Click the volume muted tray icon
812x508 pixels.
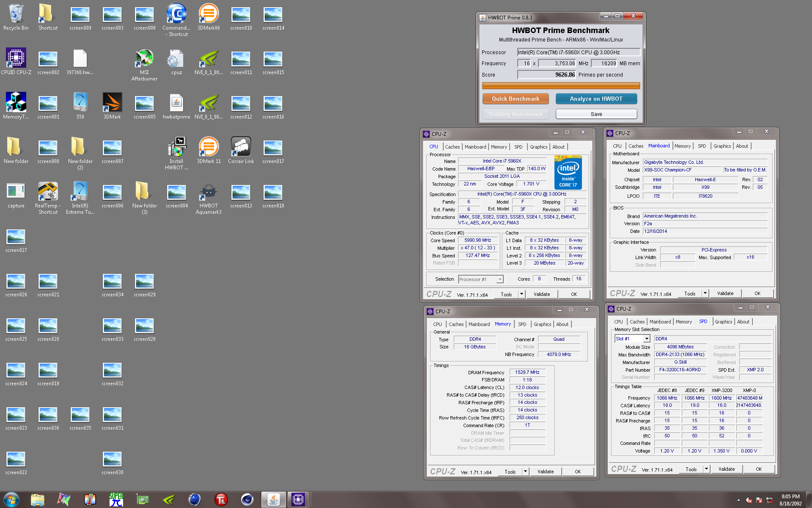point(749,500)
